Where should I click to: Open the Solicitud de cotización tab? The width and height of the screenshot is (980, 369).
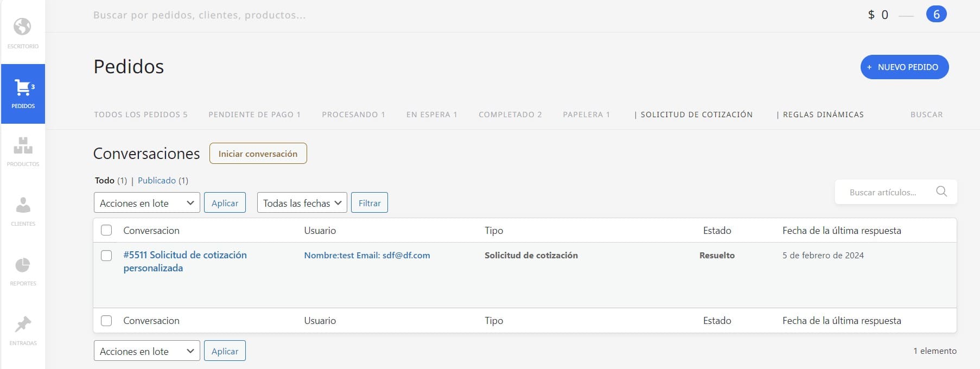tap(697, 114)
